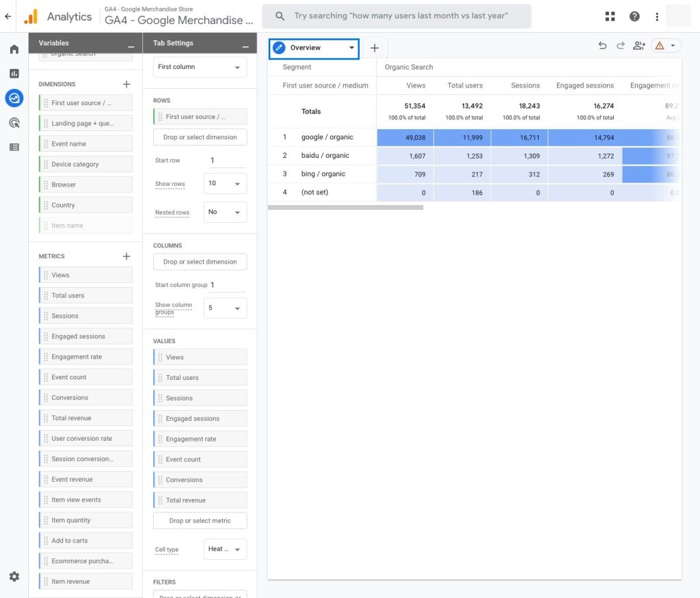
Task: Open Reports from the left sidebar
Action: tap(14, 73)
